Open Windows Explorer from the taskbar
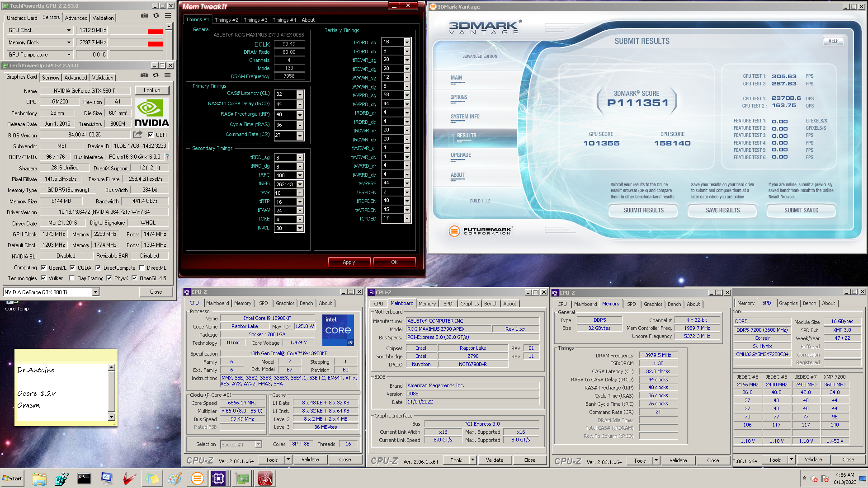Image resolution: width=868 pixels, height=488 pixels. point(39,479)
